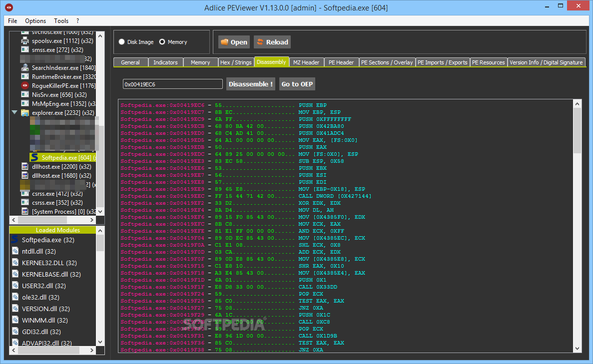Click the Disassemble ! button
This screenshot has height=364, width=593.
251,84
